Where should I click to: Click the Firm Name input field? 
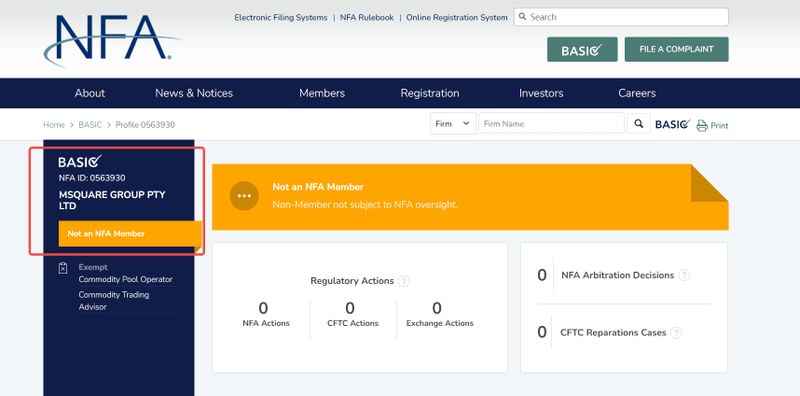(551, 123)
